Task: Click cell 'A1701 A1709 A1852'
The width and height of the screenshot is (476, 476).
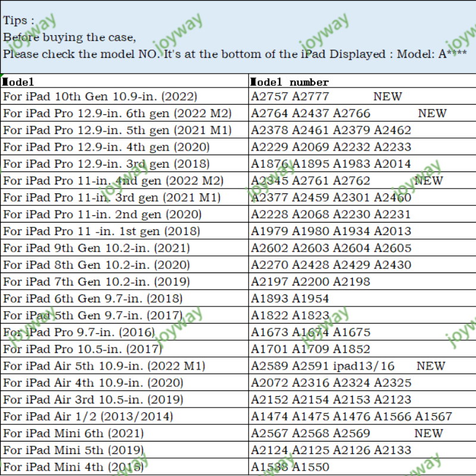Action: pos(362,349)
